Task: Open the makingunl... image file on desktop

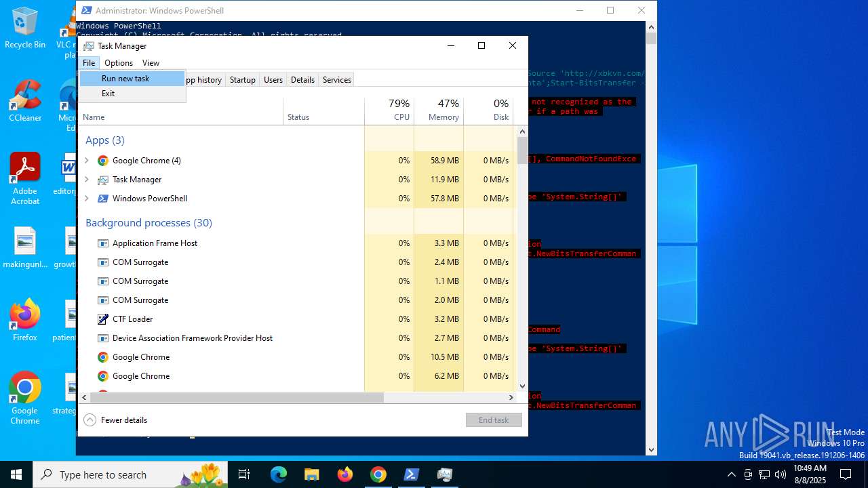Action: pyautogui.click(x=25, y=248)
